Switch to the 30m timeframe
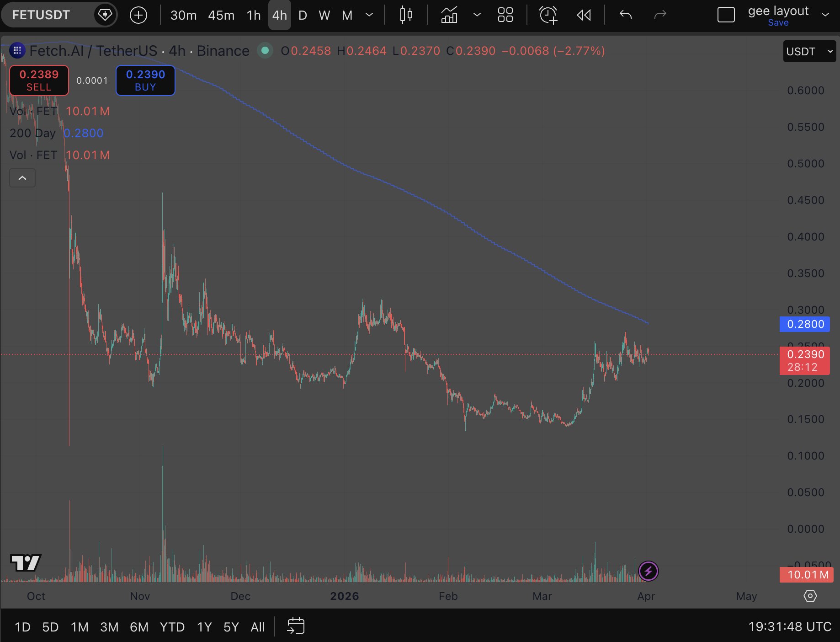 click(x=183, y=15)
